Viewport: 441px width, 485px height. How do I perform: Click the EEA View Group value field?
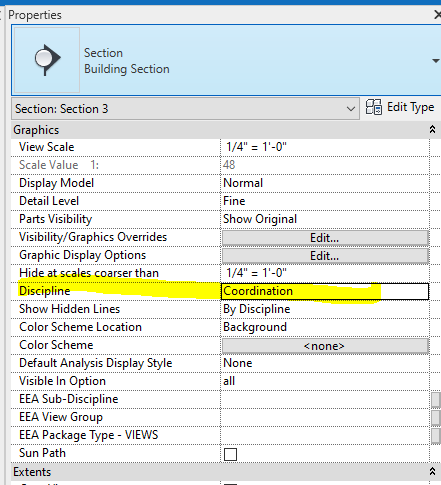click(x=325, y=417)
